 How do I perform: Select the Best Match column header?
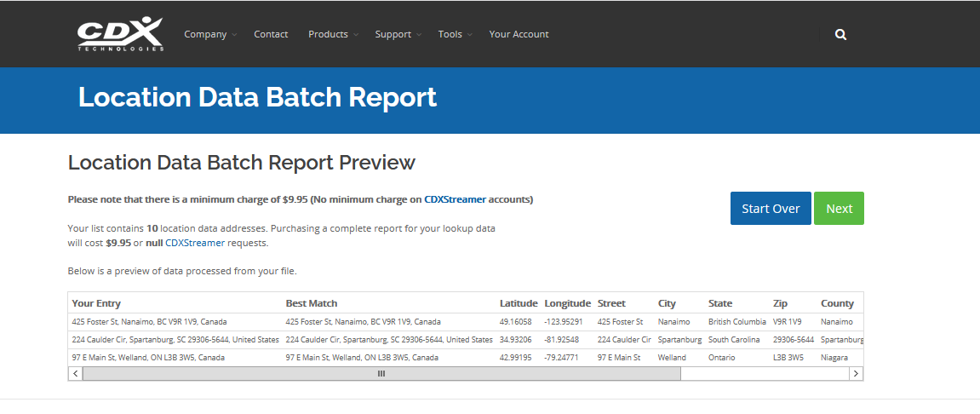[x=312, y=303]
